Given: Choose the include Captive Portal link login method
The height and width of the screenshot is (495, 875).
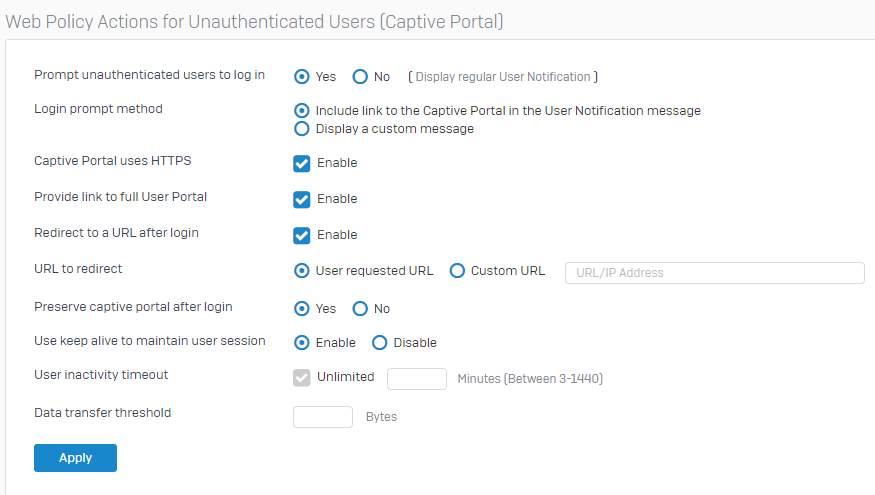Looking at the screenshot, I should (301, 111).
